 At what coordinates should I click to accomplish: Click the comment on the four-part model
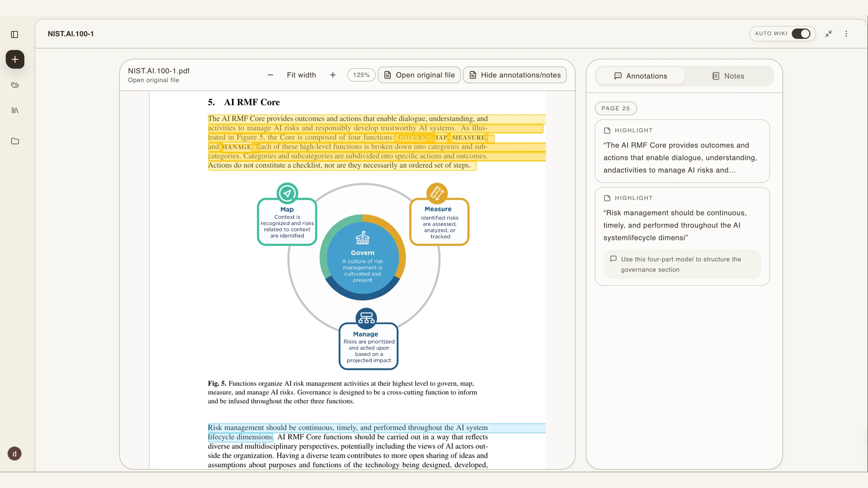coord(682,264)
